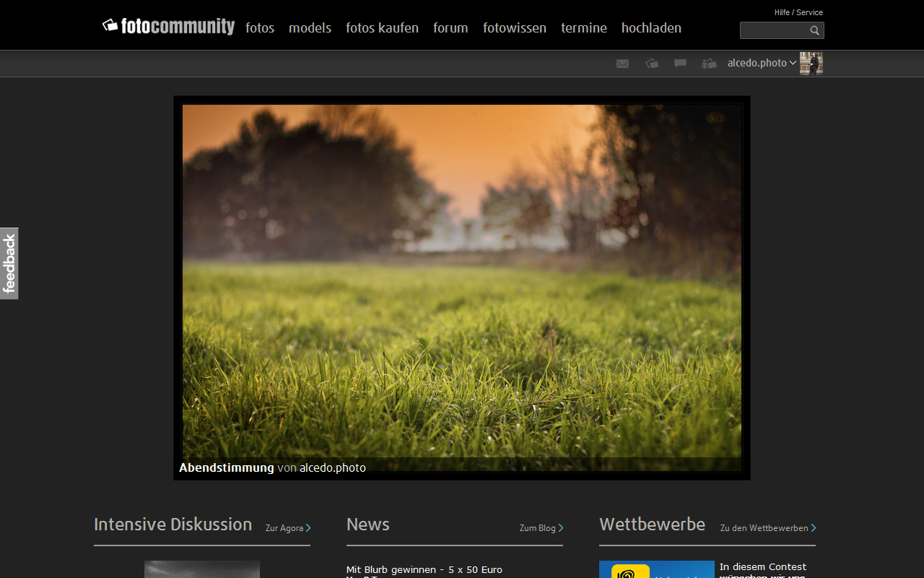Open the Hilfe / Service link
The height and width of the screenshot is (578, 924).
[x=798, y=12]
